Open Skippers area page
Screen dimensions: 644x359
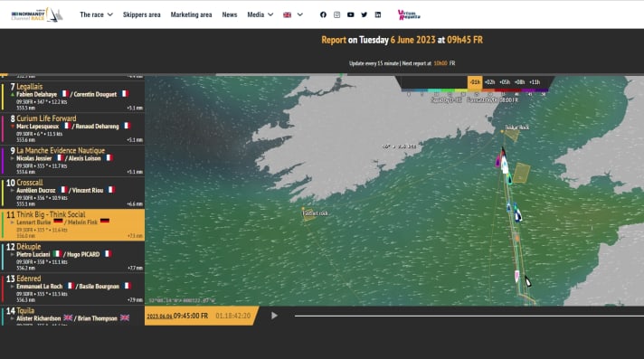pos(142,14)
